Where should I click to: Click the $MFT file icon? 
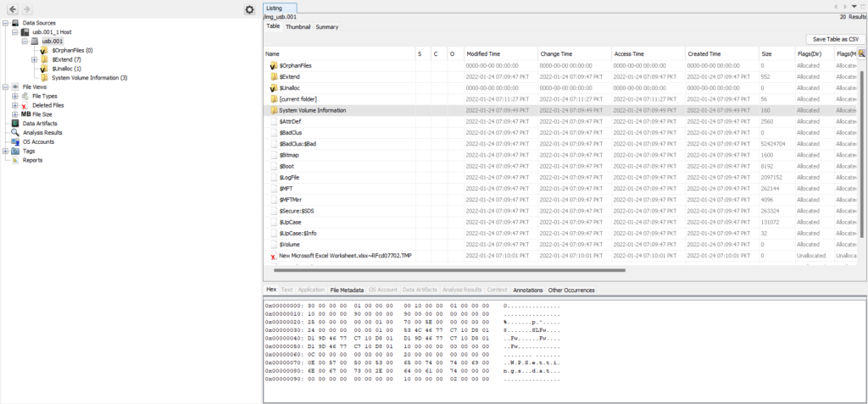pos(274,189)
